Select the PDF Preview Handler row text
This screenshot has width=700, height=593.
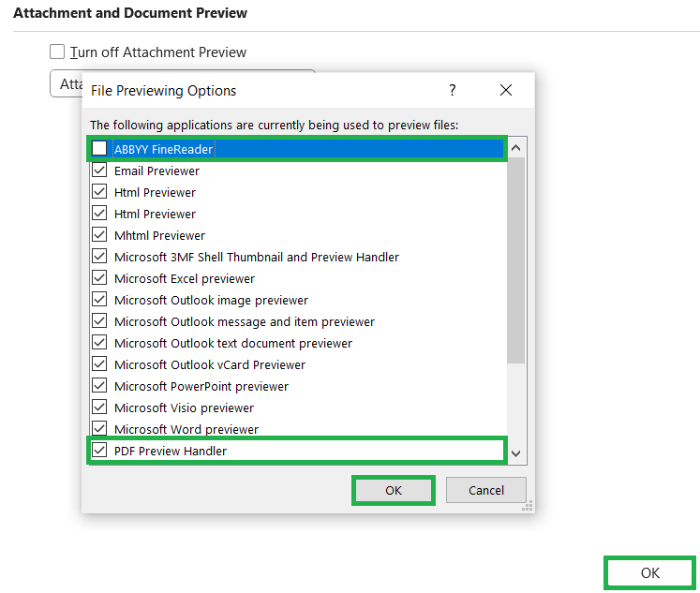171,451
